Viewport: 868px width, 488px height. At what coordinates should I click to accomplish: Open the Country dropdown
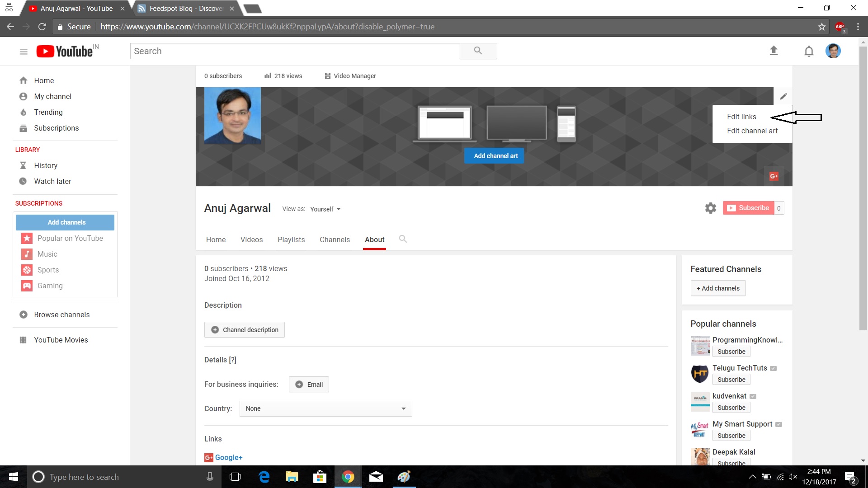325,408
